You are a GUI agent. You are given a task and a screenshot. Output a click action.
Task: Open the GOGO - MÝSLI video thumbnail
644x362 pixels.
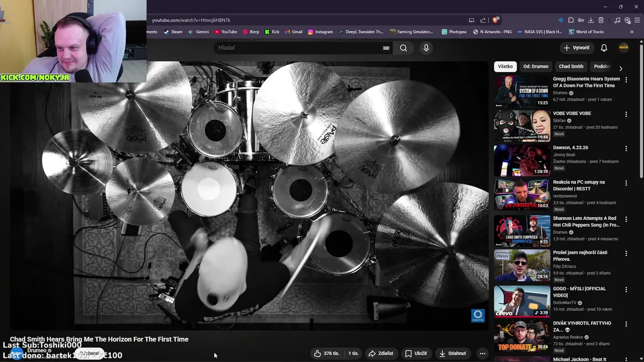click(x=522, y=301)
